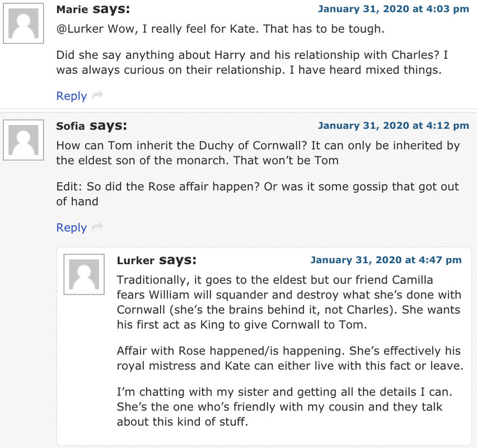Reply to Sofia's comment
Image resolution: width=477 pixels, height=448 pixels.
point(72,227)
